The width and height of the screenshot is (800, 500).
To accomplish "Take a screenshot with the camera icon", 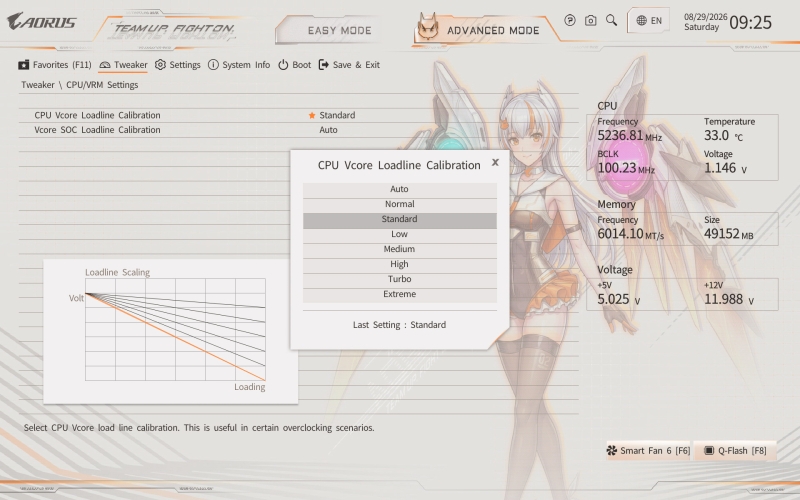I will click(x=590, y=20).
